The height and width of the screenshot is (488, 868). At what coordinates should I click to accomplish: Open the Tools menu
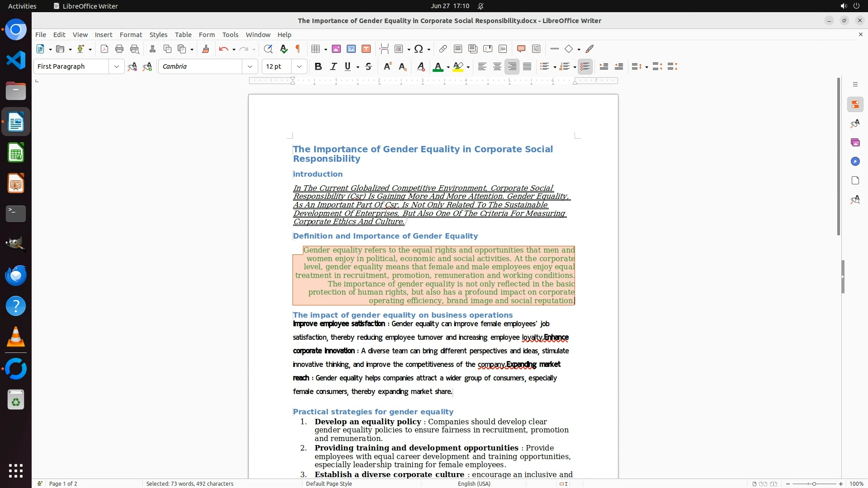pyautogui.click(x=230, y=34)
